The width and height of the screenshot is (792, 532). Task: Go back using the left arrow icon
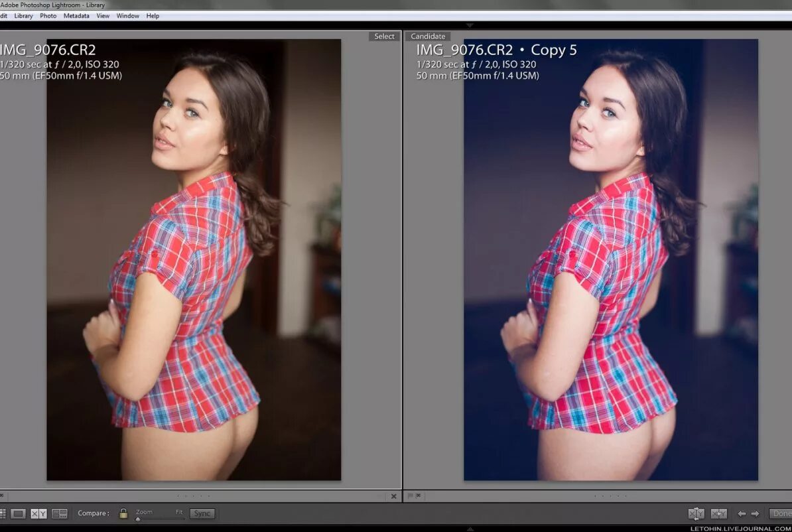click(x=742, y=513)
